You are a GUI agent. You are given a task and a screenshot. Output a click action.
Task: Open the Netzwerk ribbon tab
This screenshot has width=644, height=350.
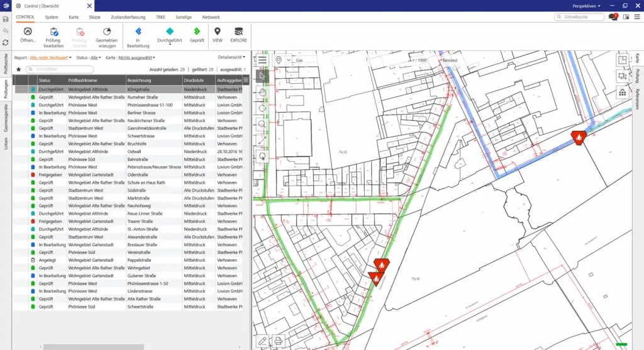click(211, 17)
